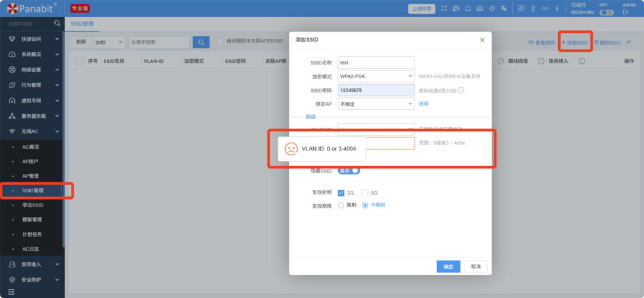Toggle the ssh switch
Image resolution: width=644 pixels, height=298 pixels.
606,13
